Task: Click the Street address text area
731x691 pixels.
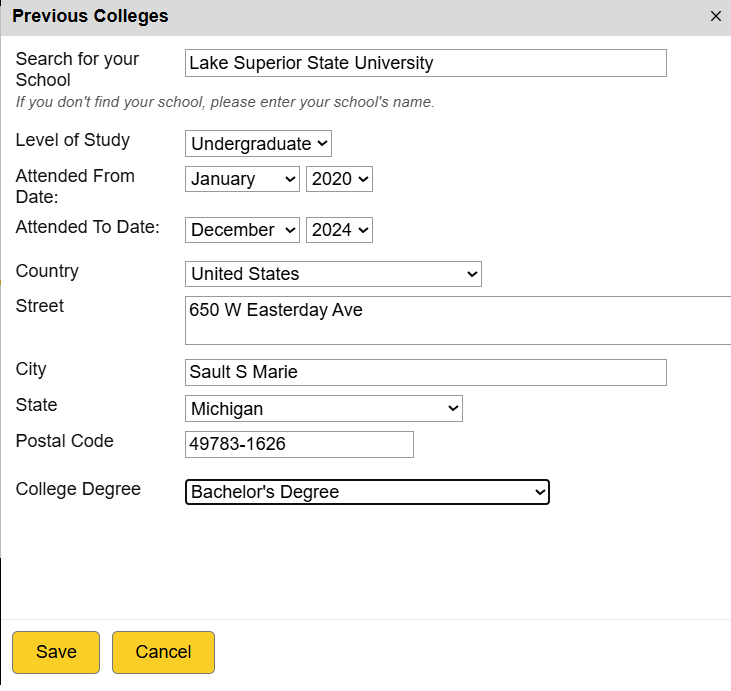Action: click(x=458, y=320)
